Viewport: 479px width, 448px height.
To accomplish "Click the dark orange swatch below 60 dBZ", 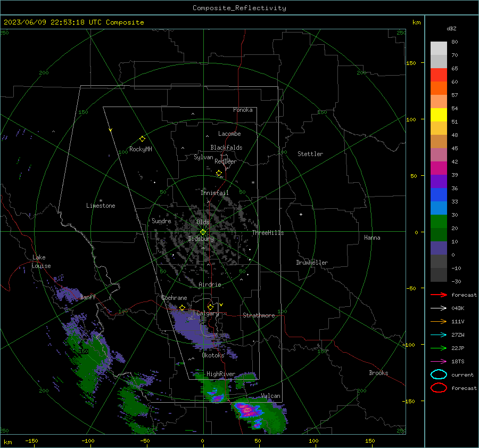I will [439, 88].
